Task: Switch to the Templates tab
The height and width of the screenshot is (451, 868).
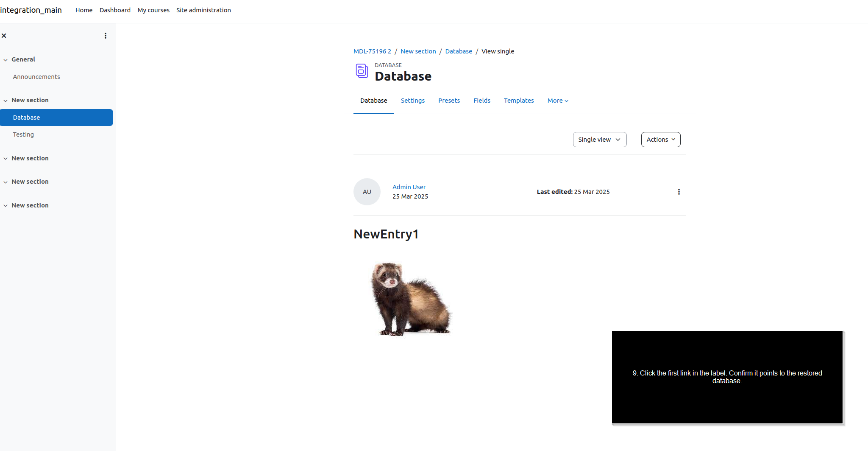Action: click(x=519, y=101)
